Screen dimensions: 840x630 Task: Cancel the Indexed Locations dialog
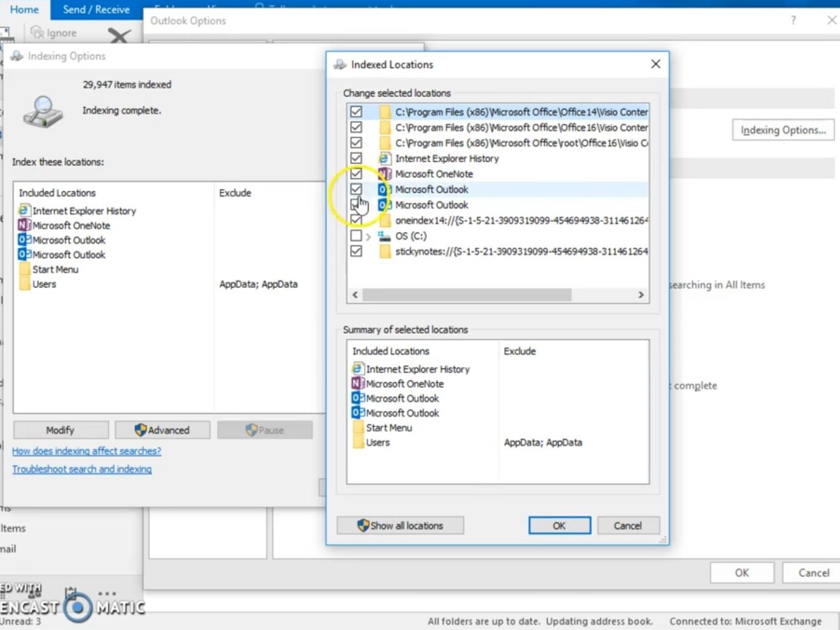coord(628,525)
